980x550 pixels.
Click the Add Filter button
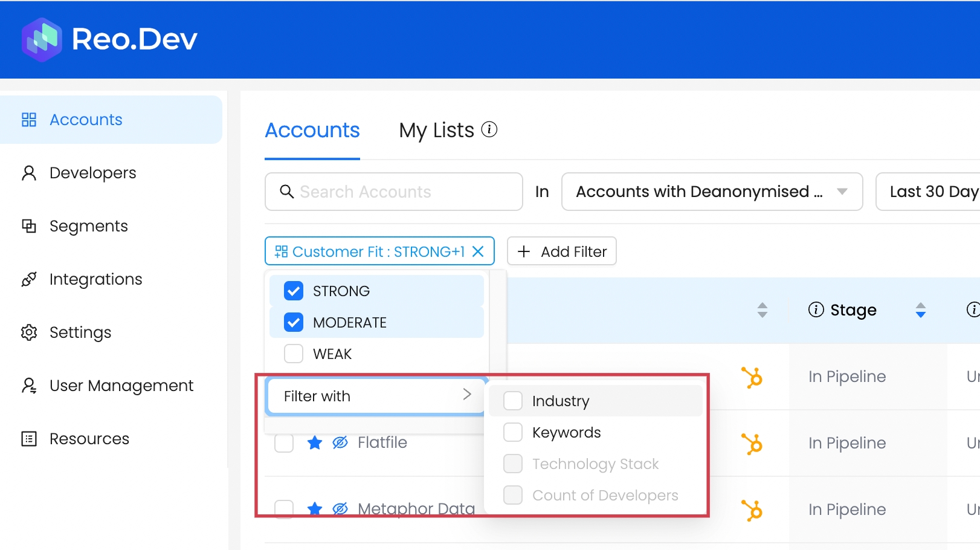[x=561, y=251]
